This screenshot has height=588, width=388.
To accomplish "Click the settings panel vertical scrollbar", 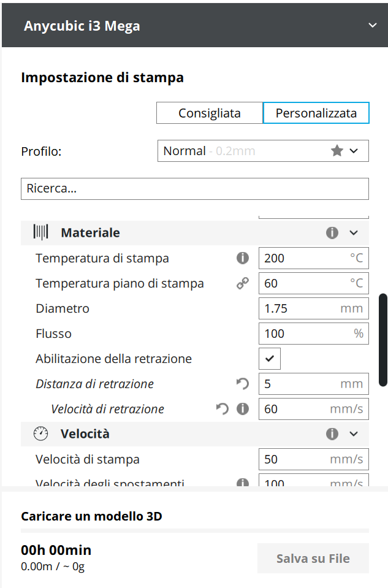I will (x=383, y=340).
